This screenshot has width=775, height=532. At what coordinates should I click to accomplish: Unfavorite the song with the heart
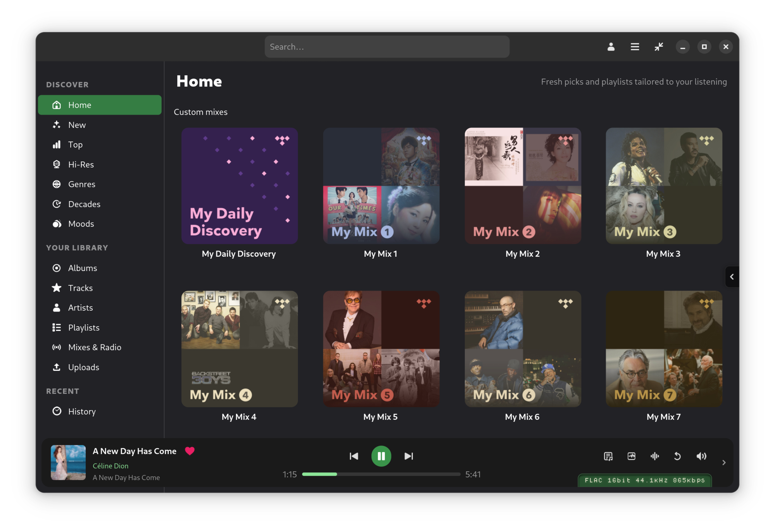pos(190,451)
